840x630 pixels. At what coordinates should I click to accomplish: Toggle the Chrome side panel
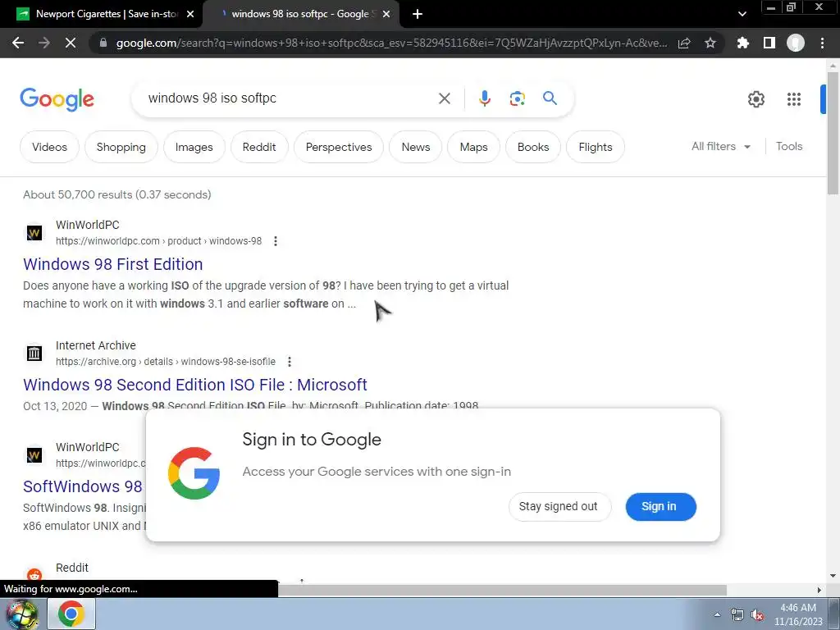click(769, 43)
